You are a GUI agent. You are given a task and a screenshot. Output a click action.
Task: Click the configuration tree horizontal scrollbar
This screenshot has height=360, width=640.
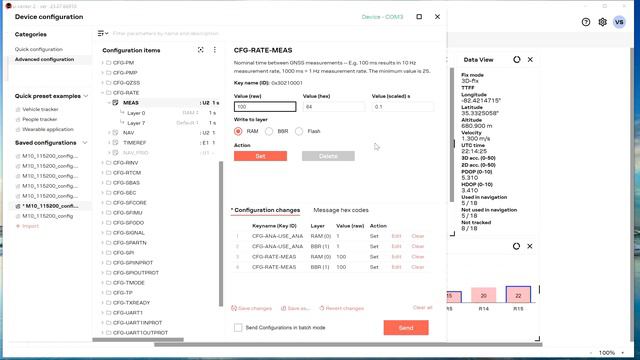pyautogui.click(x=138, y=339)
